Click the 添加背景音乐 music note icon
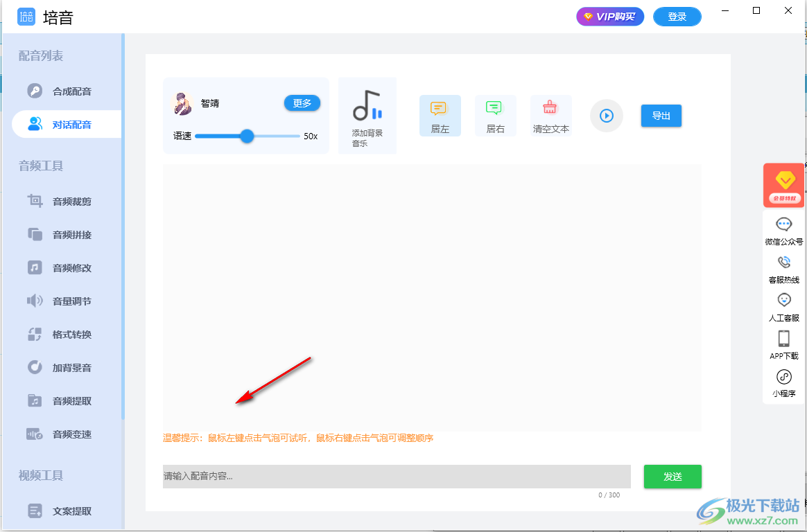 tap(367, 106)
